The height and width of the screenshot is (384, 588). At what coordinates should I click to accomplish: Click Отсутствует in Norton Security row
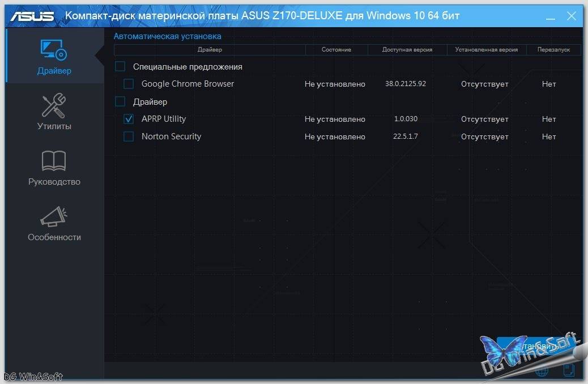(x=485, y=137)
